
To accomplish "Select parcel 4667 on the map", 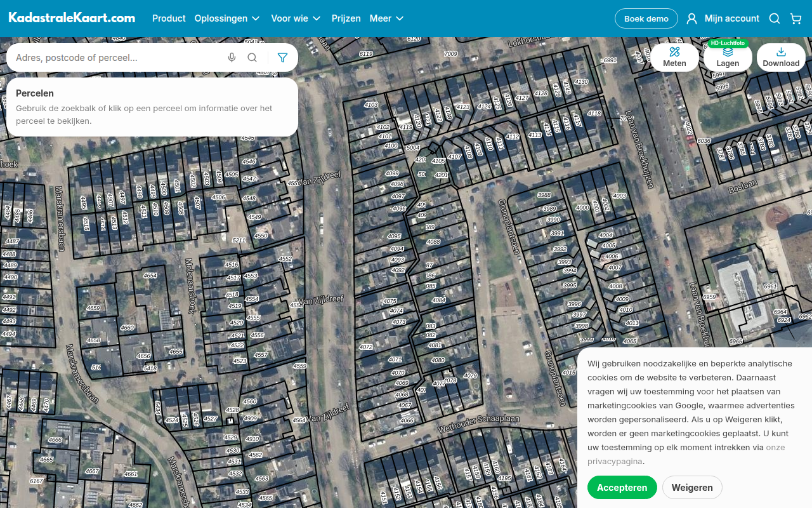I will coord(93,471).
